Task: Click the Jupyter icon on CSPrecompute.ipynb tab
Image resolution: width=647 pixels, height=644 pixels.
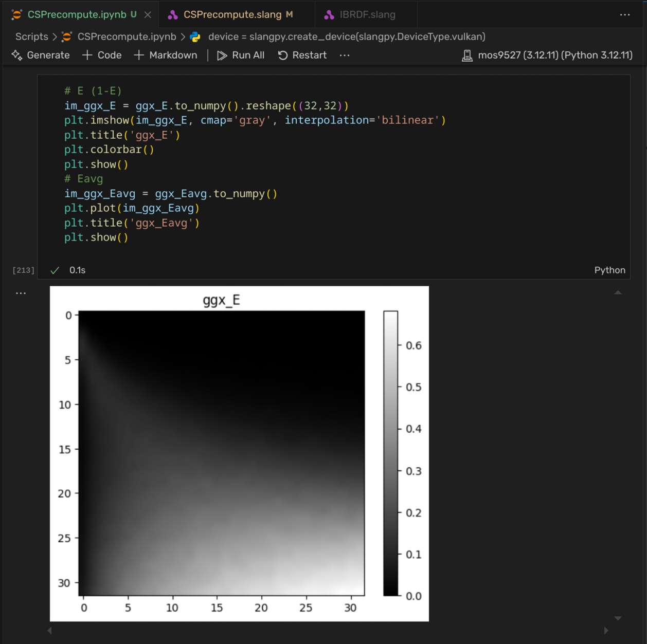Action: pos(15,14)
